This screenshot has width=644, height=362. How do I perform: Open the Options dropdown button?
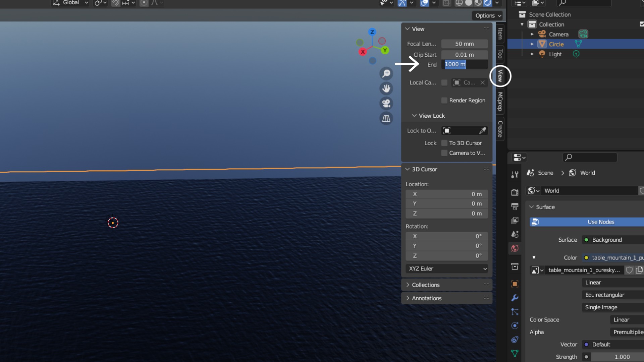coord(488,16)
